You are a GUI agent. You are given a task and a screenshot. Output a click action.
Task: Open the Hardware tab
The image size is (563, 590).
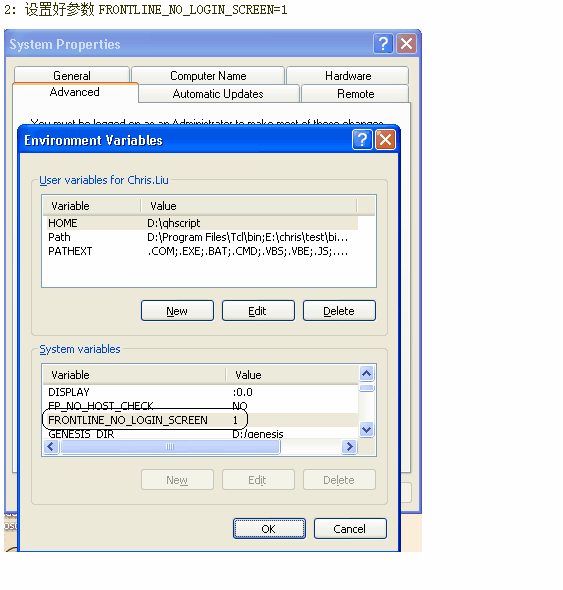348,75
